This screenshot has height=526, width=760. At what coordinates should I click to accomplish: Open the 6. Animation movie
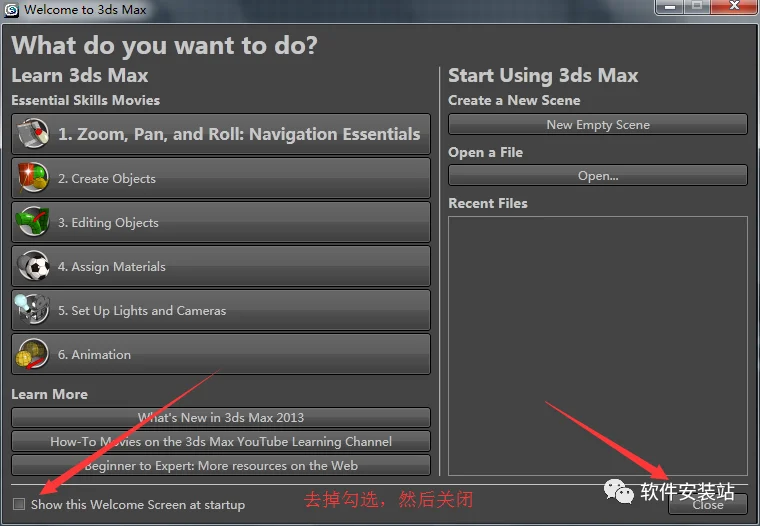[x=221, y=354]
